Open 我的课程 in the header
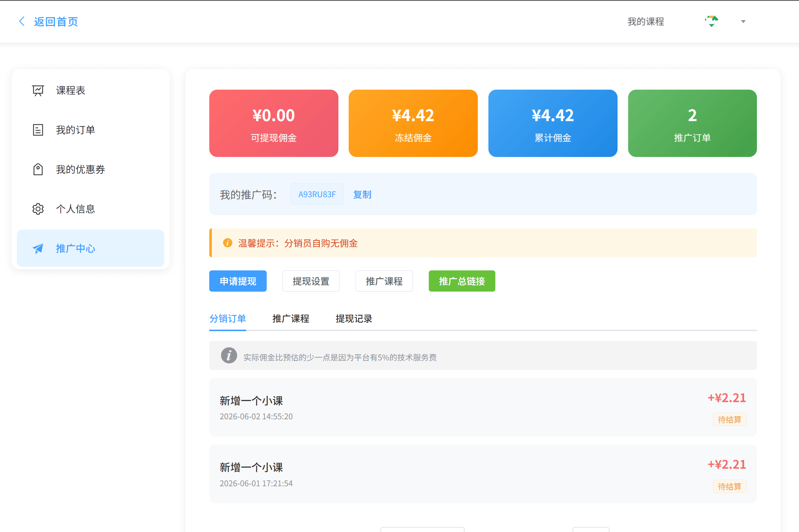Image resolution: width=799 pixels, height=532 pixels. coord(646,22)
